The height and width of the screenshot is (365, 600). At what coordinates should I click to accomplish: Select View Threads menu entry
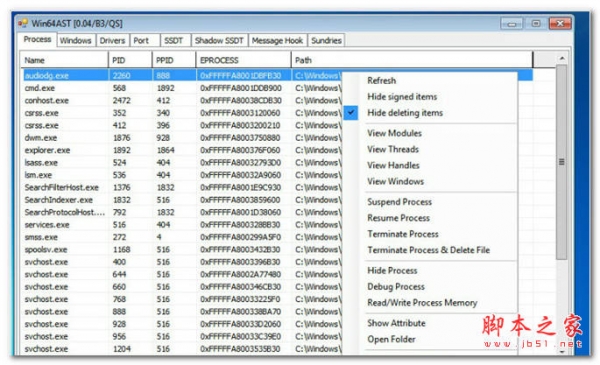tap(393, 149)
